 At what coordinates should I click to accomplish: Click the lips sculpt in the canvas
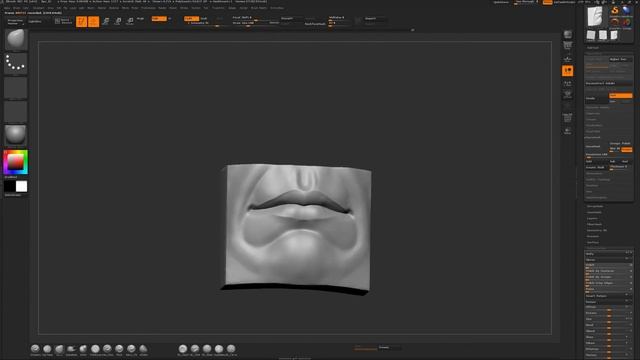click(x=300, y=206)
